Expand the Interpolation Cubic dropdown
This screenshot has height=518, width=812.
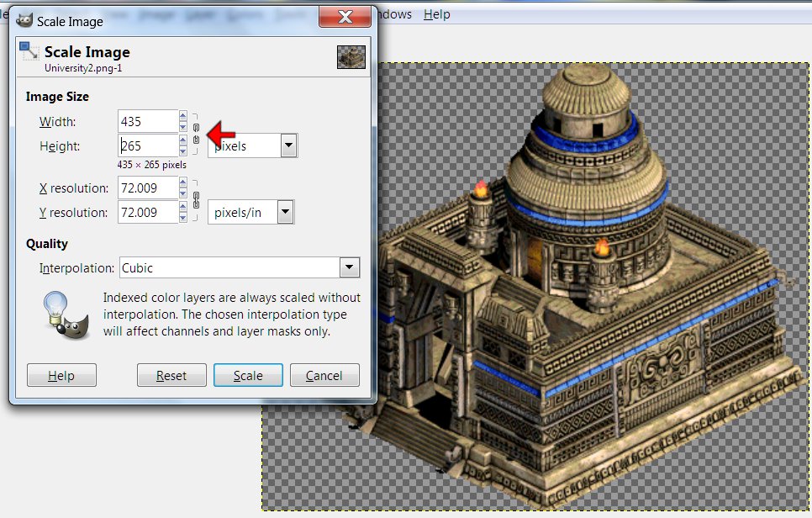(349, 268)
